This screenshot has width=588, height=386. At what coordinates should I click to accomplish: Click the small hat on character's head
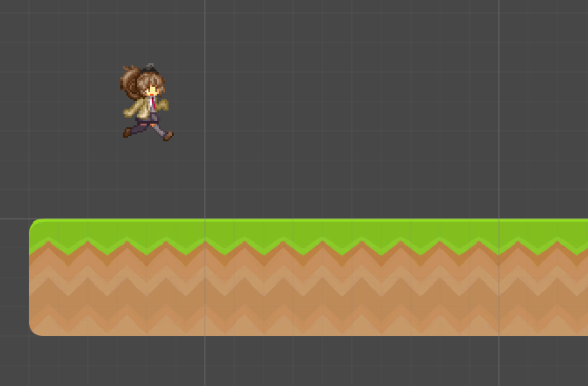pos(150,69)
